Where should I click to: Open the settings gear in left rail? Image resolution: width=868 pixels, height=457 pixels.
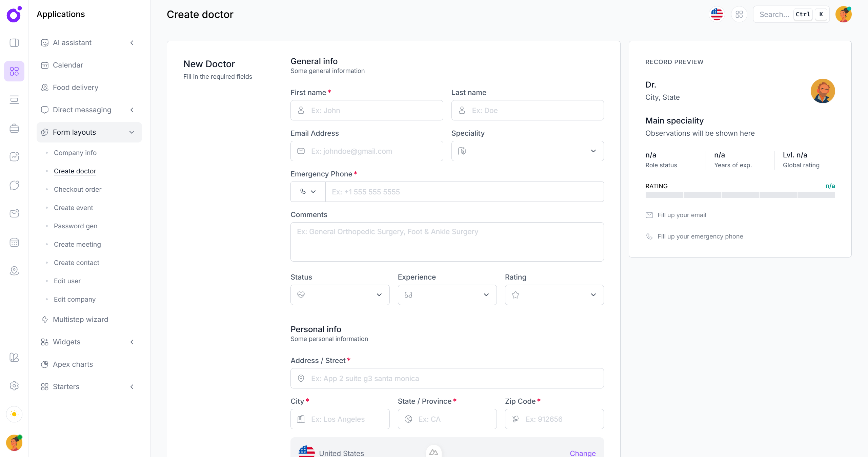click(x=14, y=386)
